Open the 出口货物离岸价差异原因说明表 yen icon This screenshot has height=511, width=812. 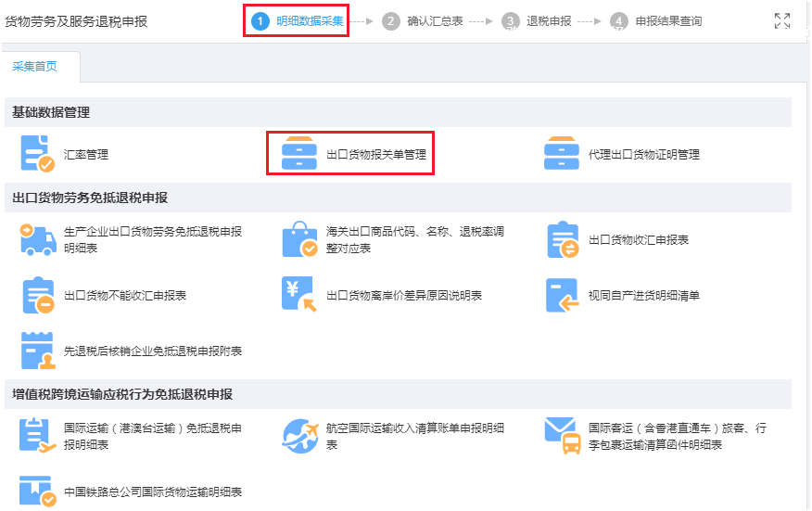(x=299, y=295)
